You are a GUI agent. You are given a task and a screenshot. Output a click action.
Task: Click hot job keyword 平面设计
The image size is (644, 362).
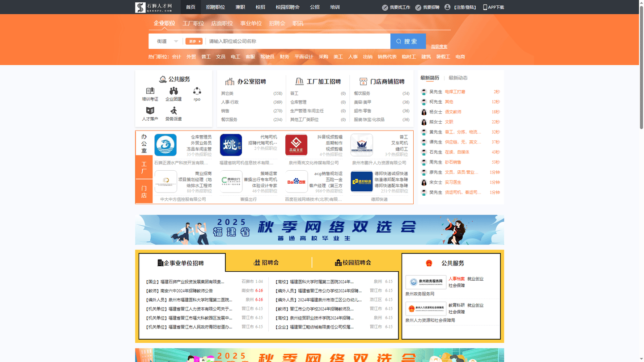pyautogui.click(x=304, y=57)
